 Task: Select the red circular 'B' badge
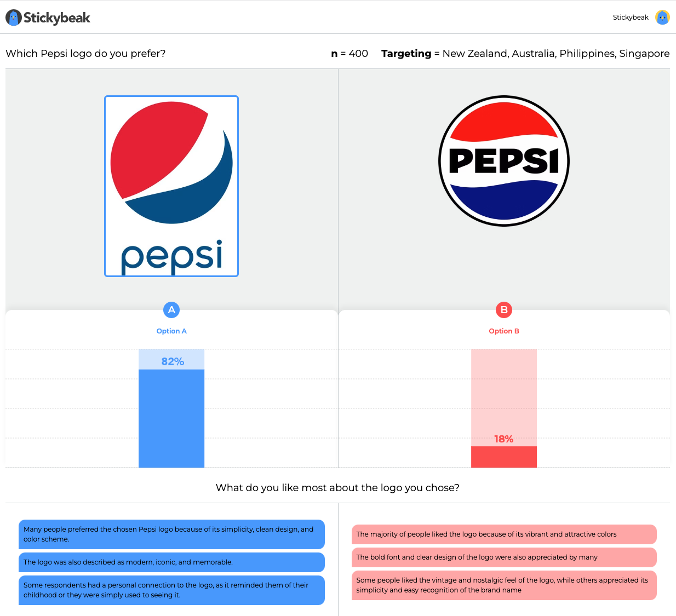click(504, 310)
